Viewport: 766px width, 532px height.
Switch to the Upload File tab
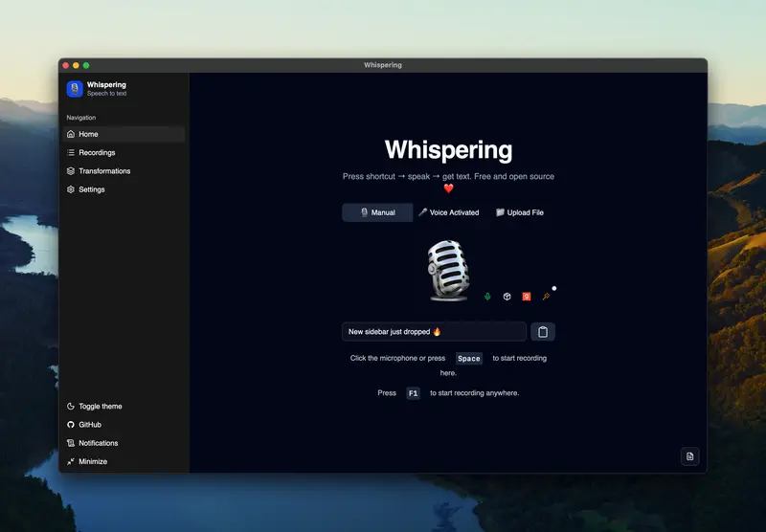pos(520,212)
